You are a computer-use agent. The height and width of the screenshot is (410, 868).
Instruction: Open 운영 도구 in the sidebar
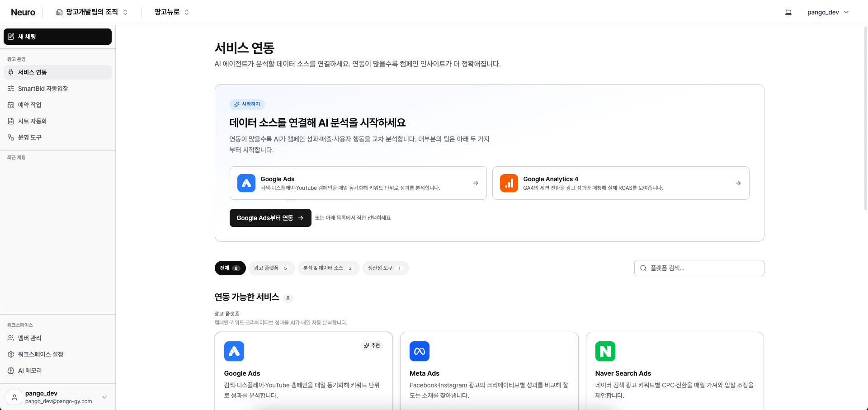pos(57,137)
